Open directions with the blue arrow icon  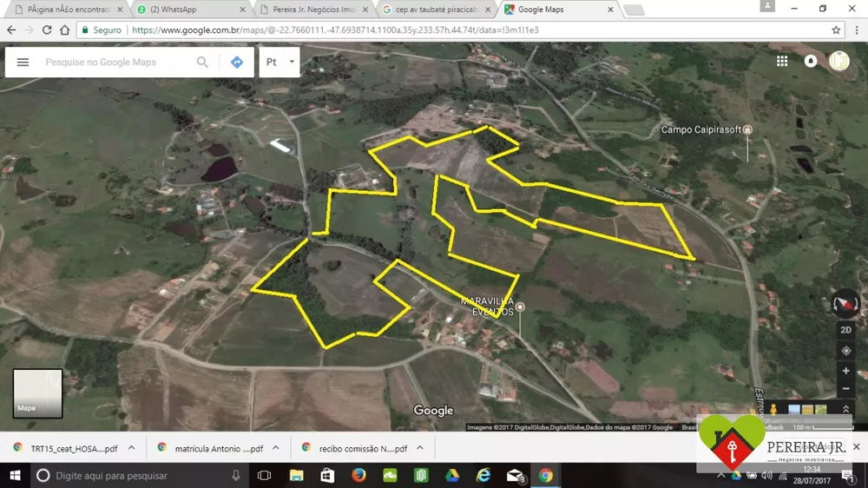point(237,62)
